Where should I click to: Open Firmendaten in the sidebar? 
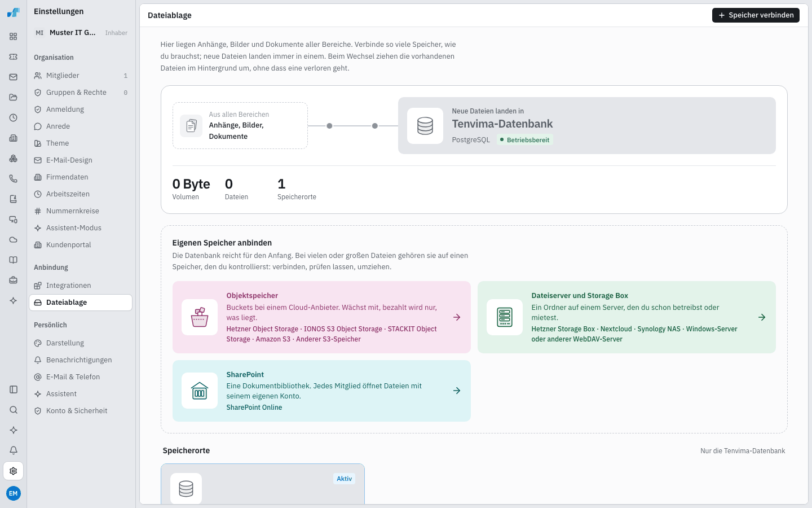click(81, 177)
